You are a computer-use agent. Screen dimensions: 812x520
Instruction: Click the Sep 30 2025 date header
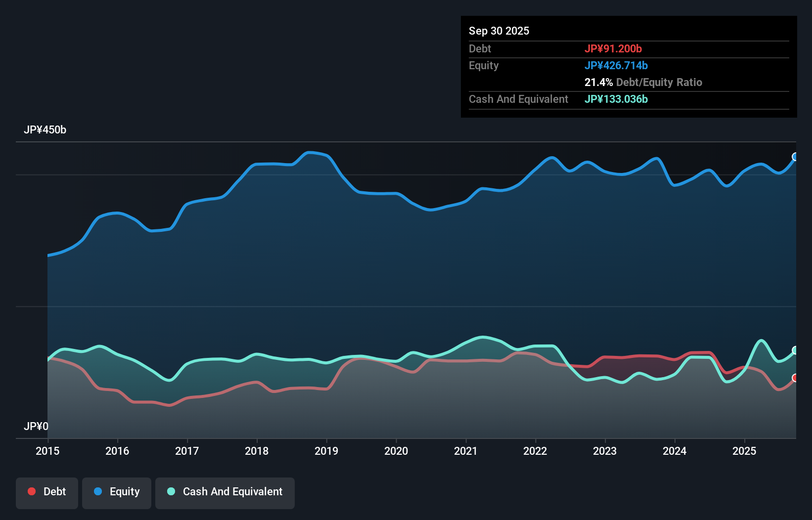499,31
